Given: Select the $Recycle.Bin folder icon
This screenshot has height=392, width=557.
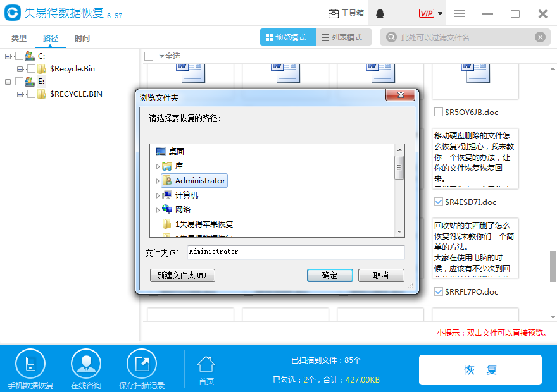Looking at the screenshot, I should coord(42,68).
